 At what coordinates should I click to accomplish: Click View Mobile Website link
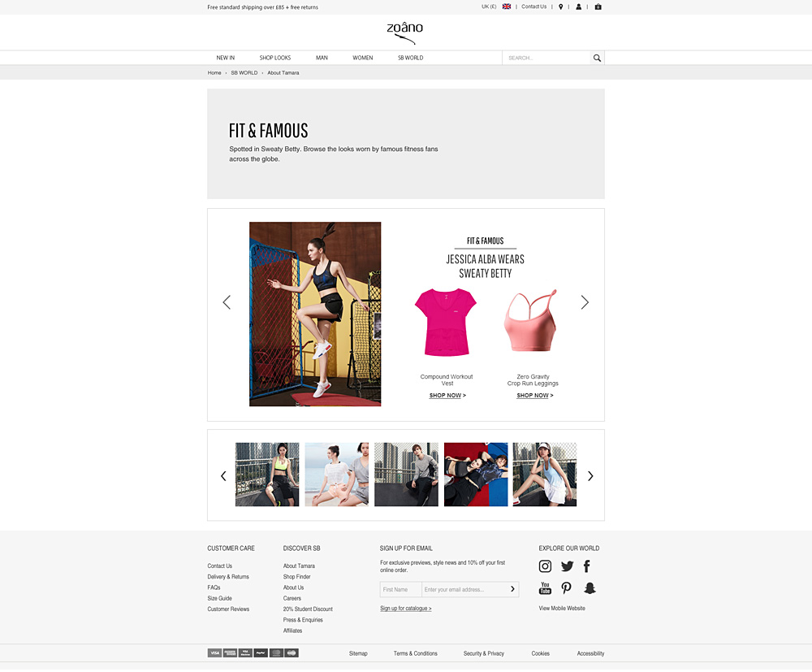(x=562, y=609)
